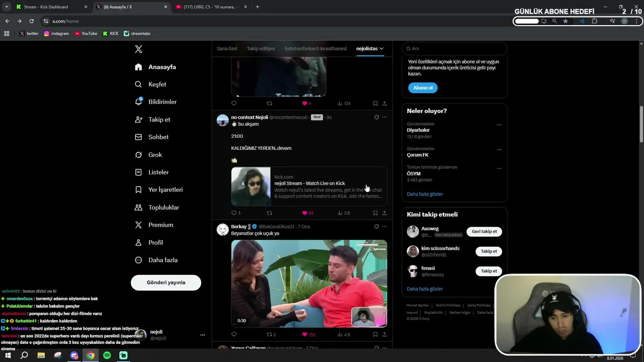Switch to Takip ediyor tab
This screenshot has width=644, height=362.
[x=261, y=48]
